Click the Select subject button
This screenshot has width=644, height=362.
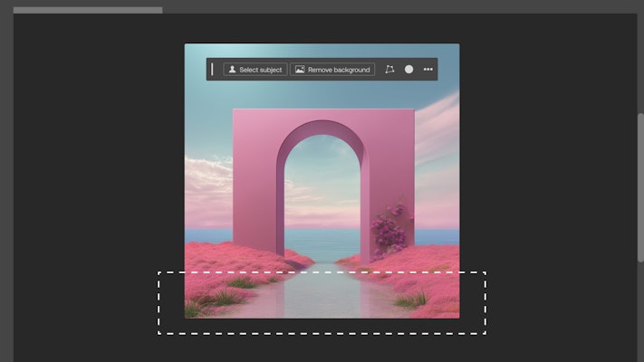point(255,70)
